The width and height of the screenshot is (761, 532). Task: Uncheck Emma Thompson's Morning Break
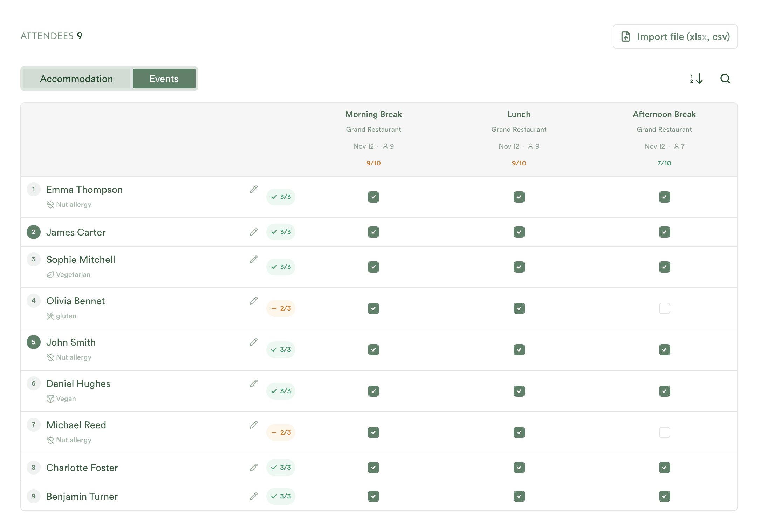click(373, 197)
